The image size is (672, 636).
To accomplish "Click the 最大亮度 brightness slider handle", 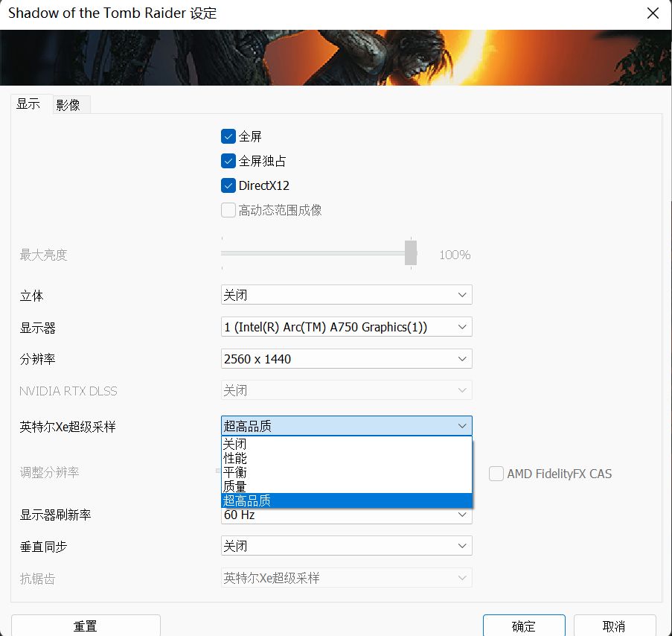I will 410,253.
